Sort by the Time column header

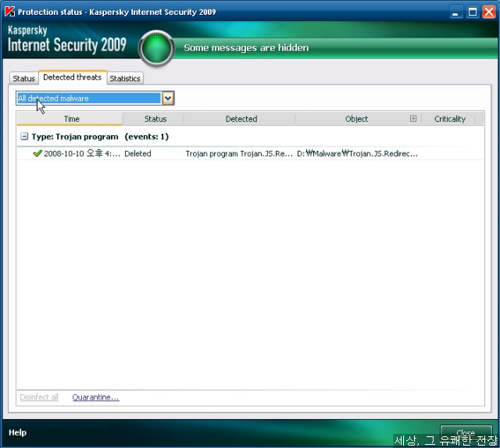70,119
